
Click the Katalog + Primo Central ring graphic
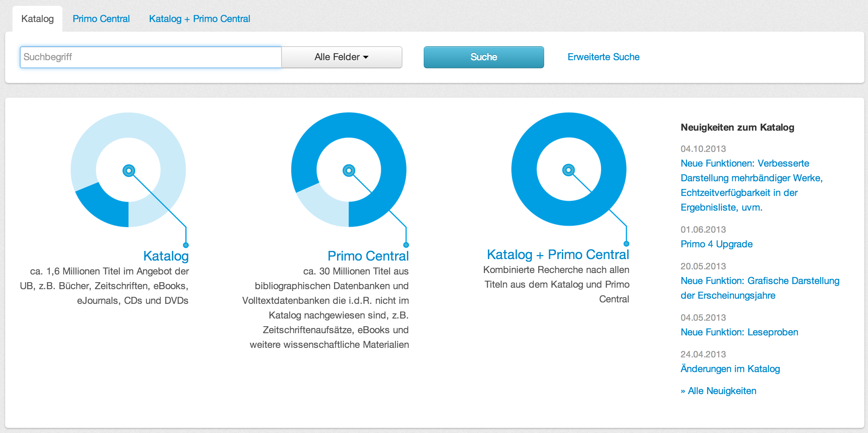click(x=569, y=169)
